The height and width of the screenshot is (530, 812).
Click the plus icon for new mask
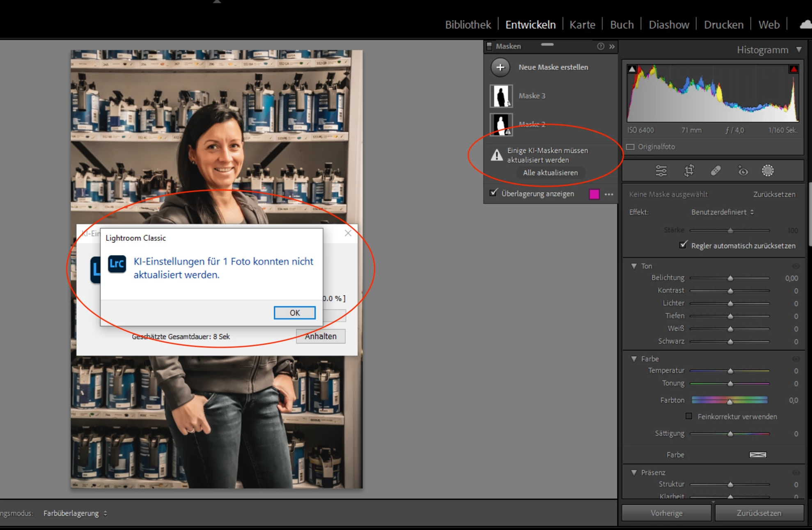pyautogui.click(x=500, y=67)
